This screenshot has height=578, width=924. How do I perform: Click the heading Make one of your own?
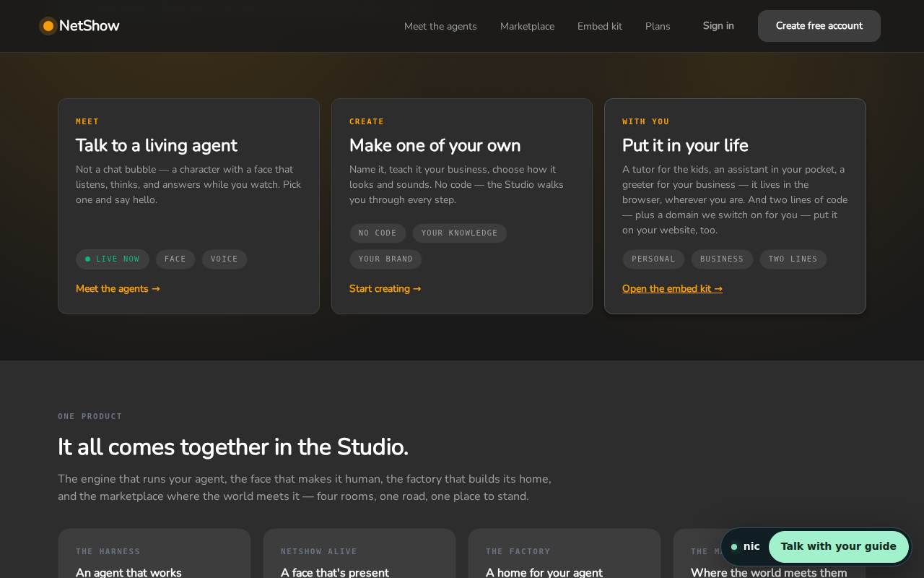[x=435, y=145]
